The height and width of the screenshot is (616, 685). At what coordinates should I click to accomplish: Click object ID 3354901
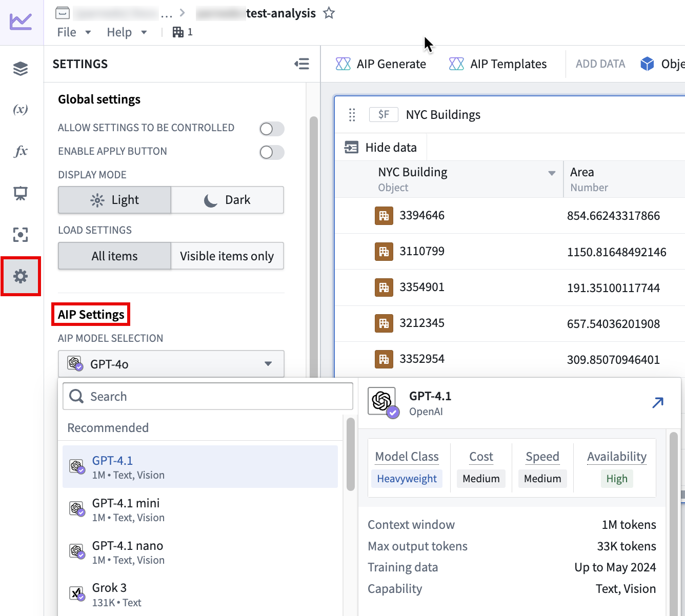[x=422, y=287]
